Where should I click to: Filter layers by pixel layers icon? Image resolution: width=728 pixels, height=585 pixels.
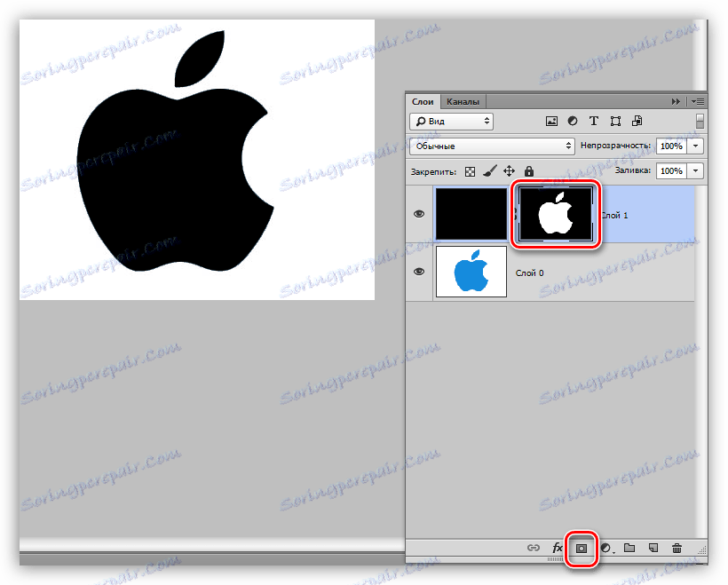pyautogui.click(x=551, y=122)
